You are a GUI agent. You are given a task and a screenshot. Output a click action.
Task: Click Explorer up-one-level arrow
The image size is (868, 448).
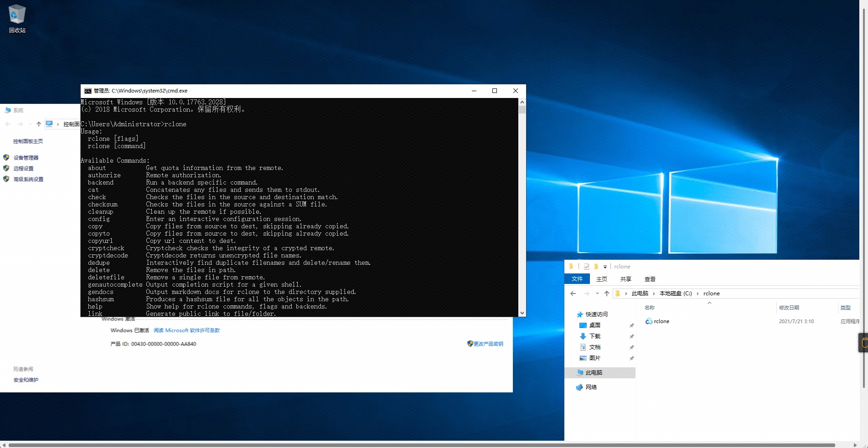click(x=607, y=294)
